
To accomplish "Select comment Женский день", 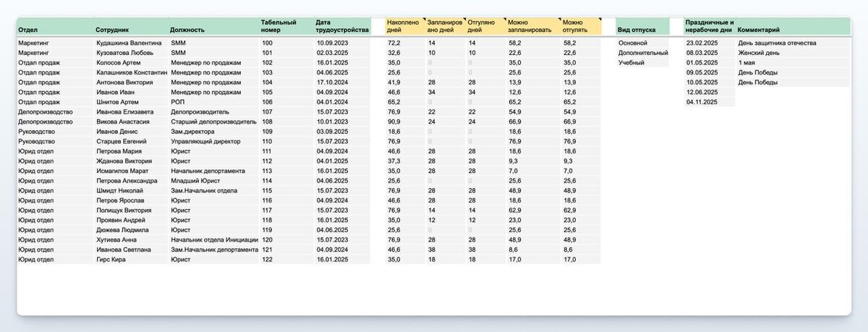I will 759,53.
